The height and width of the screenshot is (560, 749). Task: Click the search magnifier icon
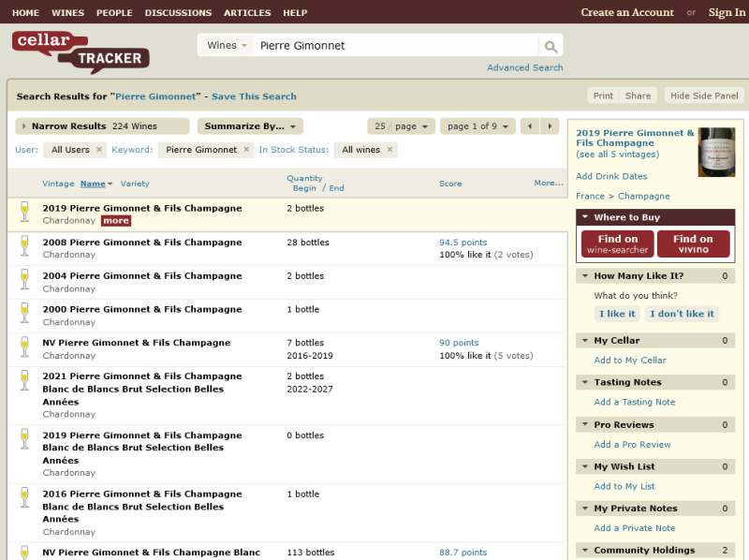(x=551, y=46)
